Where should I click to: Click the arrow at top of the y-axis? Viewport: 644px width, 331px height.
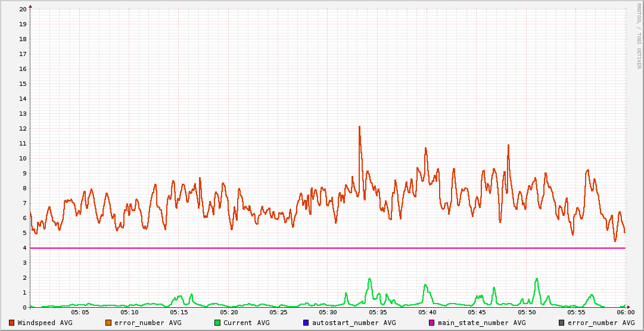tap(30, 6)
